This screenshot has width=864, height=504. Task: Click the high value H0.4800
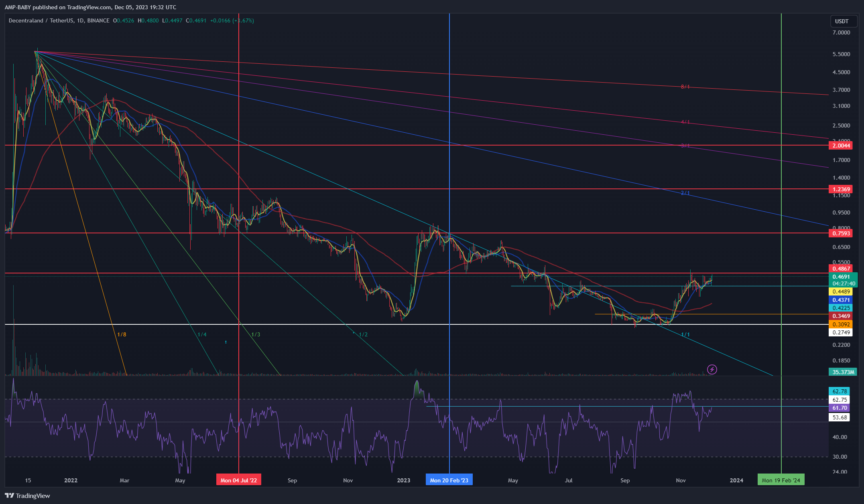coord(148,20)
